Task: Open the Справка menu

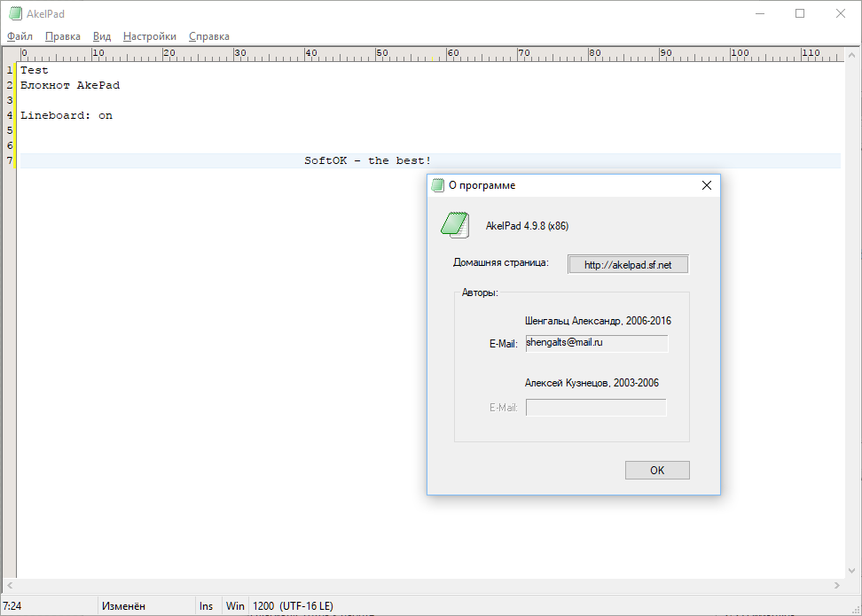Action: [209, 36]
